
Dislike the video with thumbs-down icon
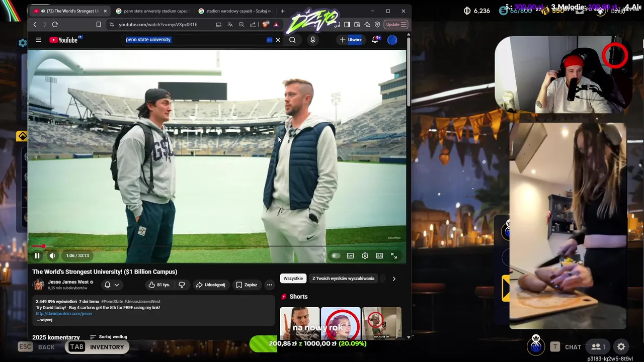point(182,285)
